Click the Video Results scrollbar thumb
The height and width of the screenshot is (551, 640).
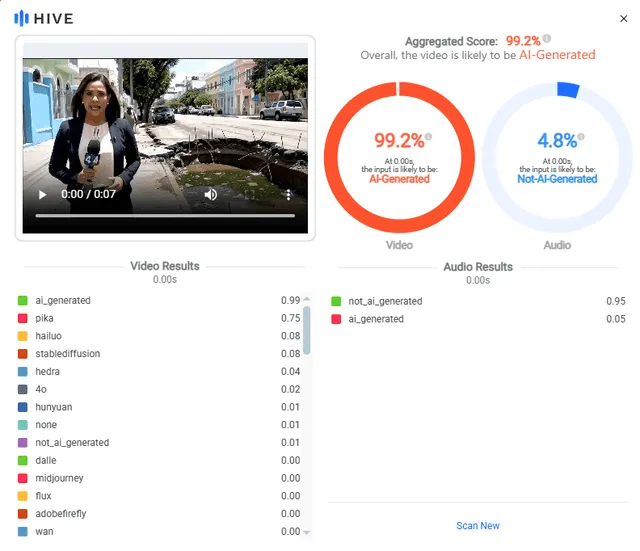307,330
